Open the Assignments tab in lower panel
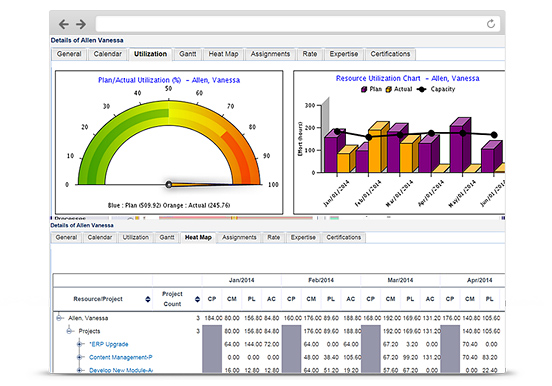 click(x=239, y=238)
